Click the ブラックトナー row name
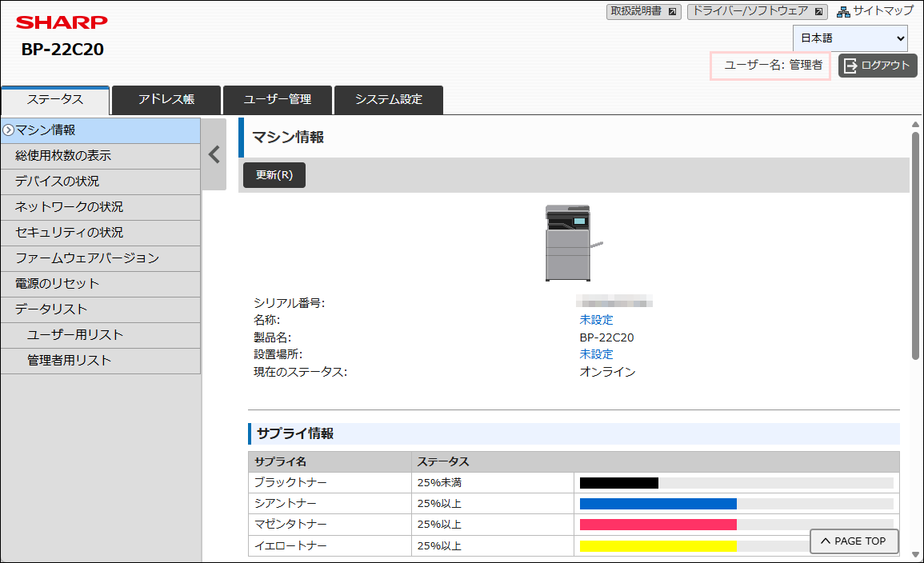924x563 pixels. [290, 483]
